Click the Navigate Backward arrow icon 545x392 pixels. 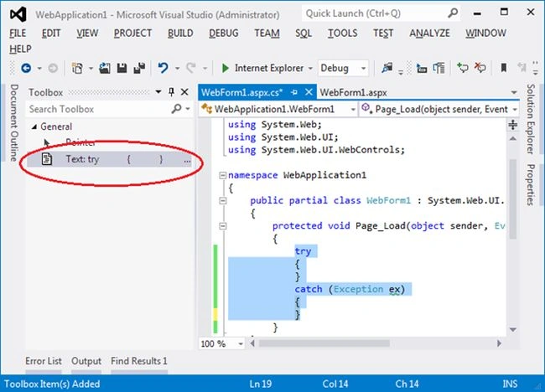point(26,68)
